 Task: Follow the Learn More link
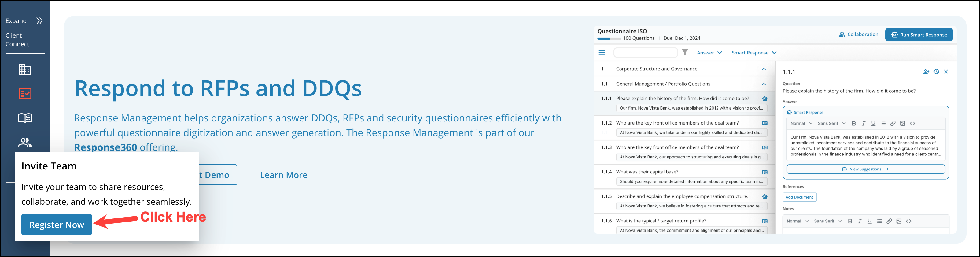pos(283,175)
